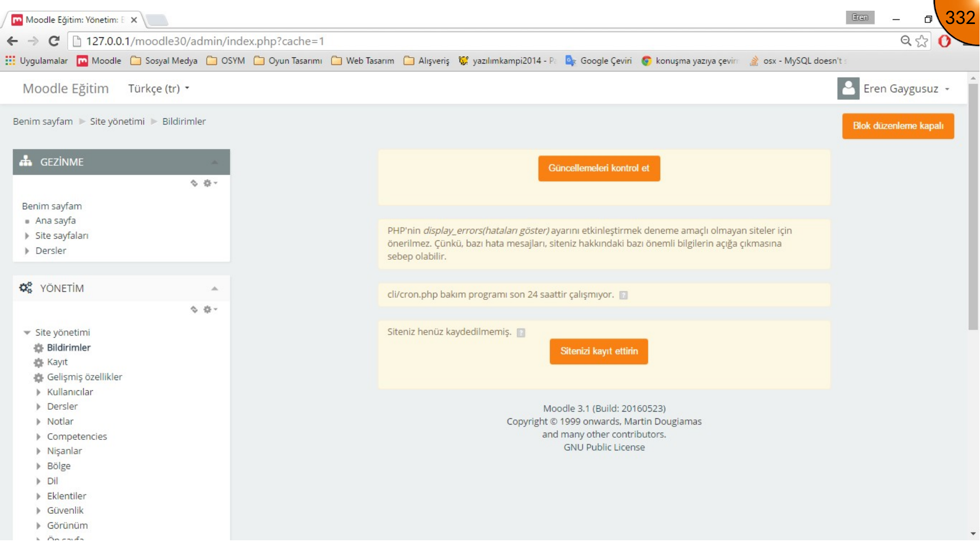Viewport: 980px width, 551px height.
Task: Dock the YÖNETİM block icon
Action: 194,310
